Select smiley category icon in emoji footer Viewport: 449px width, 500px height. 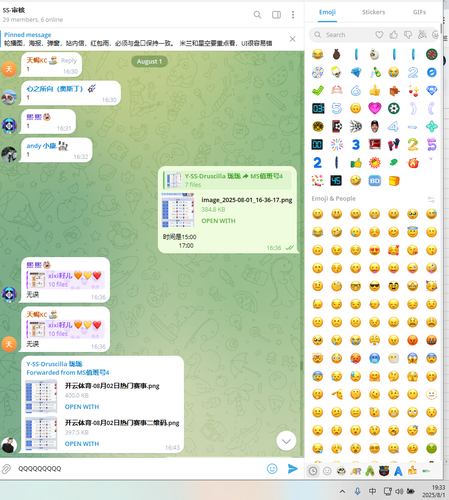coord(327,471)
